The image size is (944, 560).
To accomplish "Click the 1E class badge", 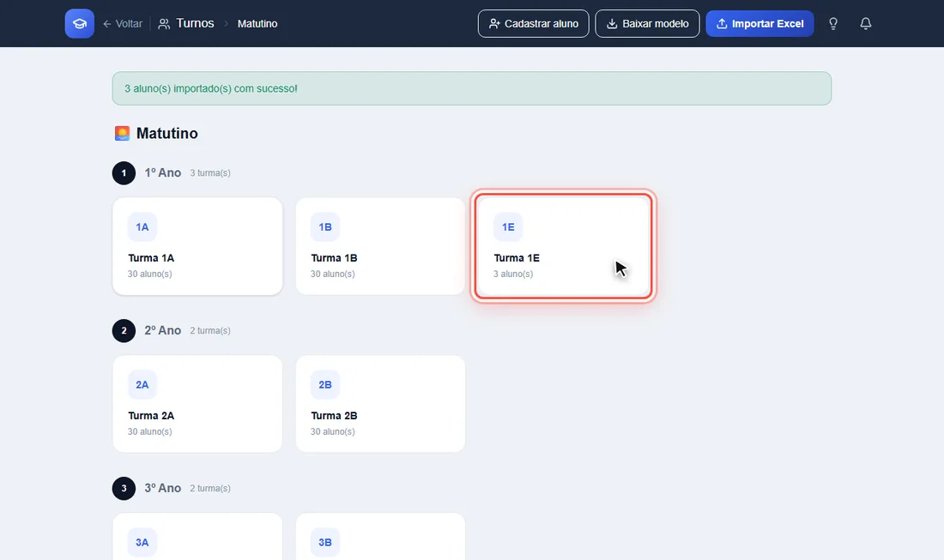I will (x=508, y=226).
